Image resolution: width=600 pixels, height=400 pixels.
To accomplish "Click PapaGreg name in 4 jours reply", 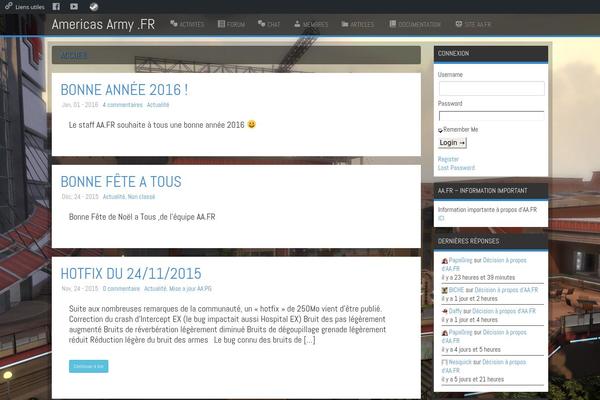I will (461, 332).
